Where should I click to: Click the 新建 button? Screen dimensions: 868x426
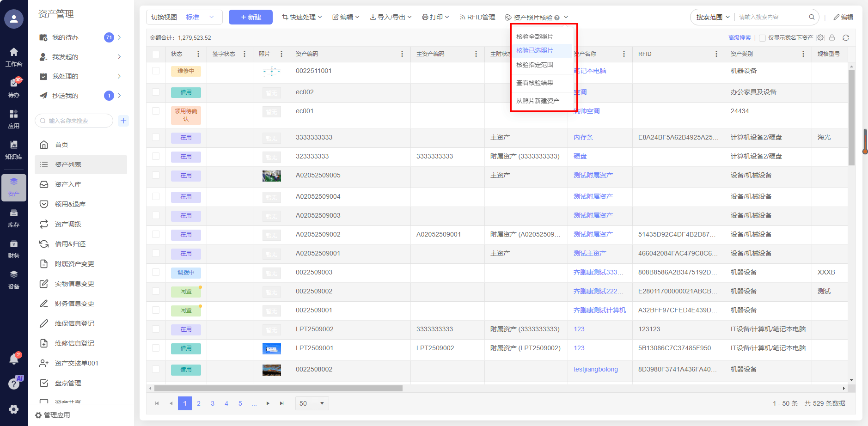tap(251, 17)
